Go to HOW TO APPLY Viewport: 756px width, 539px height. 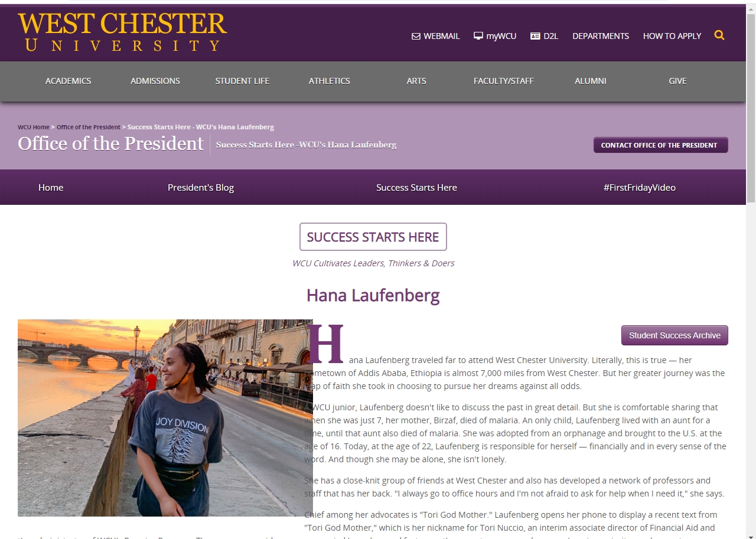pyautogui.click(x=672, y=36)
